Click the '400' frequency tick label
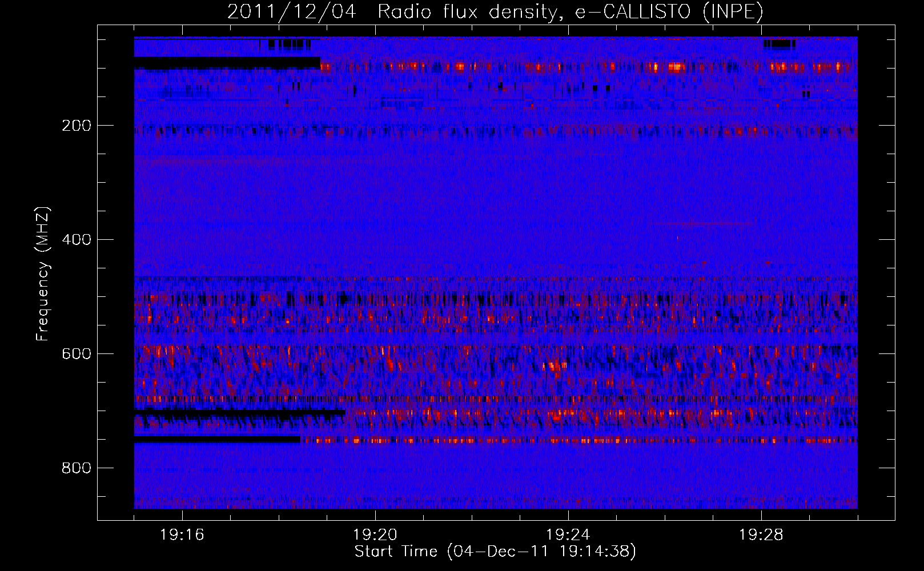924x571 pixels. coord(77,240)
